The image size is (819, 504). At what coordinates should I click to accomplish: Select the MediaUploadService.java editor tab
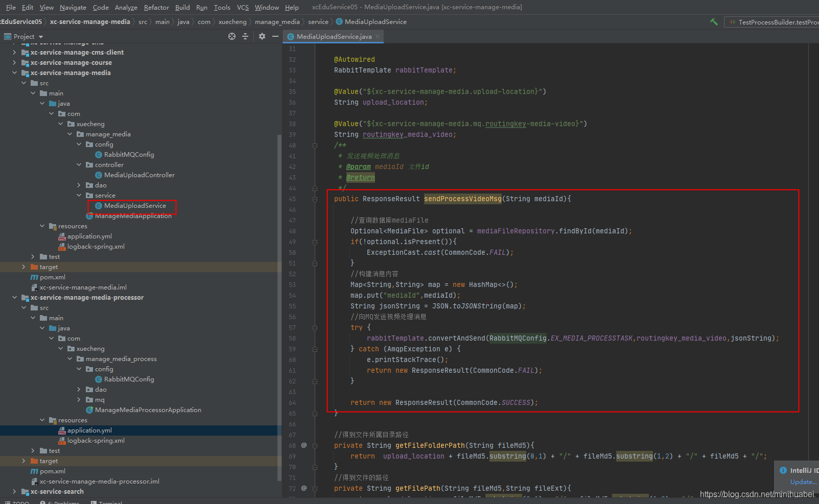334,36
